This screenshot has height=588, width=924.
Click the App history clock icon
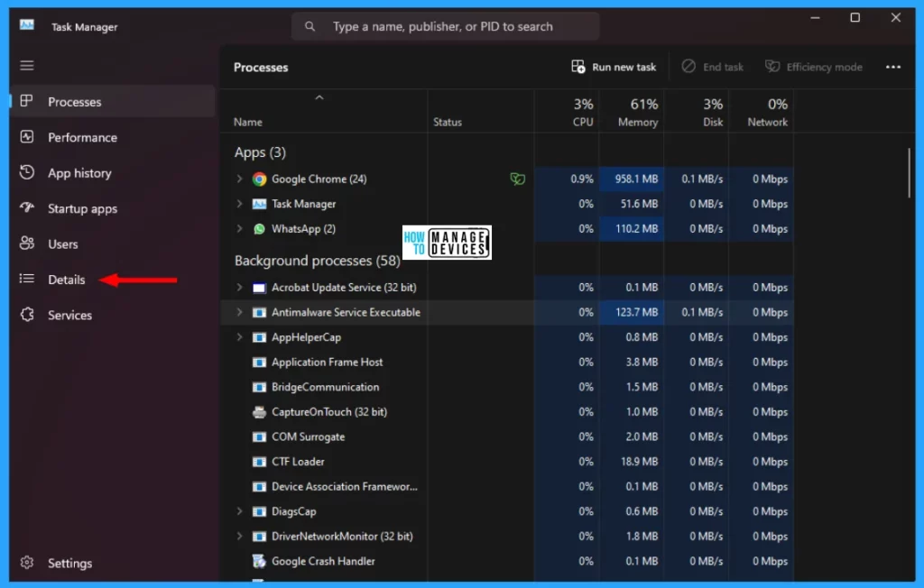(26, 172)
